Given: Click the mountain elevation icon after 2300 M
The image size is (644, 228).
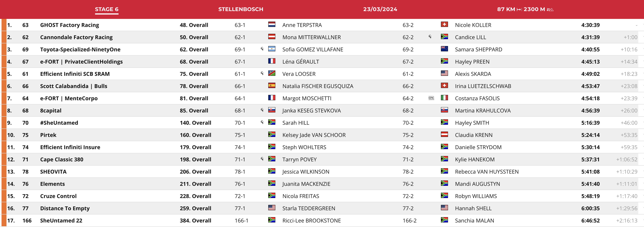Looking at the screenshot, I should 550,10.
